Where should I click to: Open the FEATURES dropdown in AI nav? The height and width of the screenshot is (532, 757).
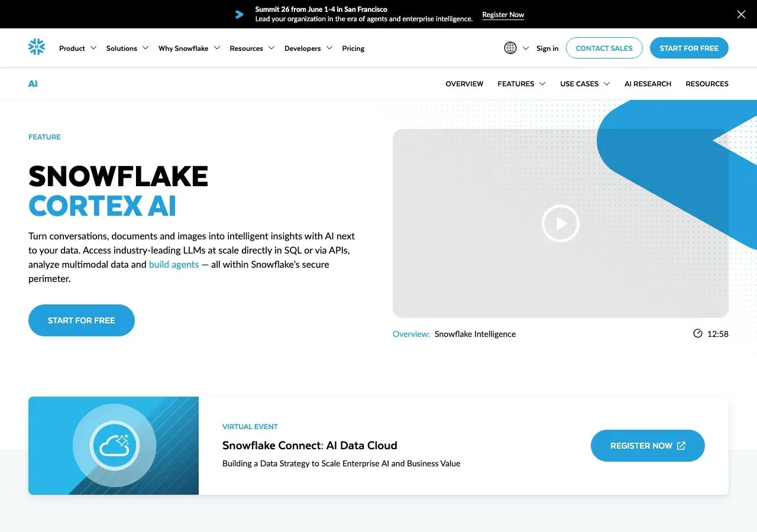(x=521, y=83)
